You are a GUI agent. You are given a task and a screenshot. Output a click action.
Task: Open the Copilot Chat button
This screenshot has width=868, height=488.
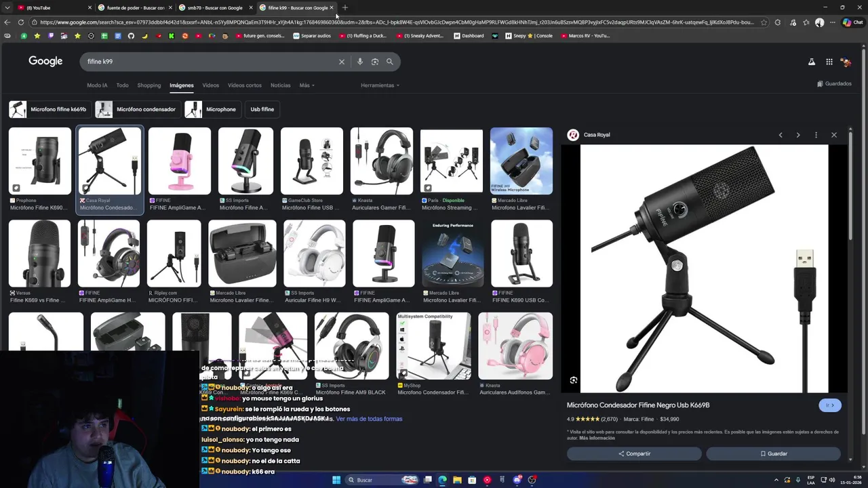(852, 22)
